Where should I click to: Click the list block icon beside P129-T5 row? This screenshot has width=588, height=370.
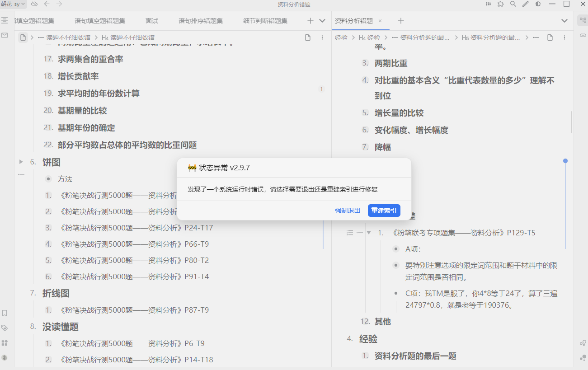(x=349, y=233)
